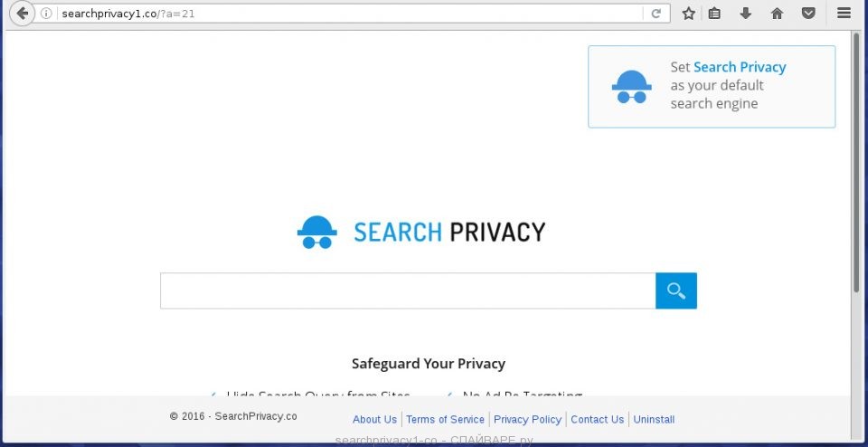Open the Contact Us link
Viewport: 868px width, 447px height.
(x=598, y=419)
